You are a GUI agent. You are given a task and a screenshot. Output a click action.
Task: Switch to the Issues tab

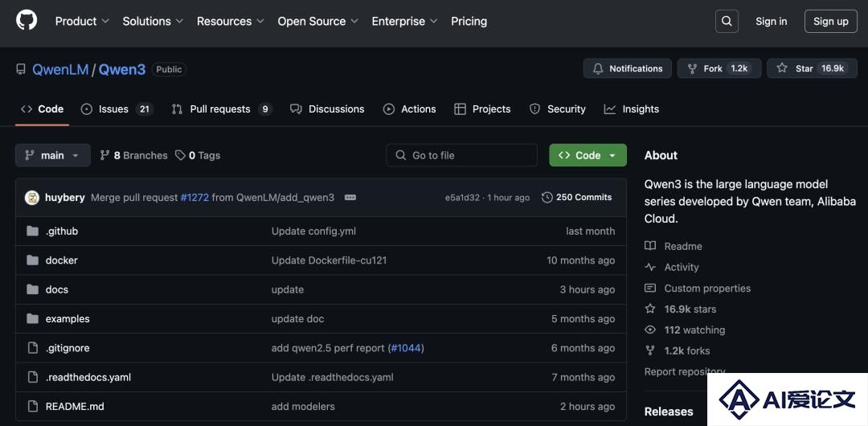pos(117,109)
